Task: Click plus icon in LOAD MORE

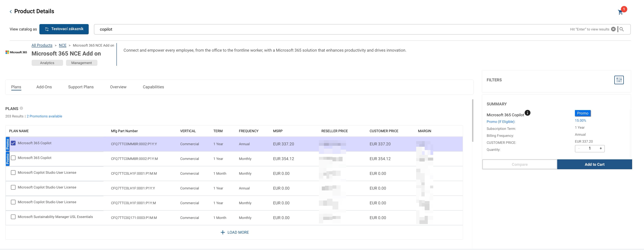Action: (x=222, y=233)
